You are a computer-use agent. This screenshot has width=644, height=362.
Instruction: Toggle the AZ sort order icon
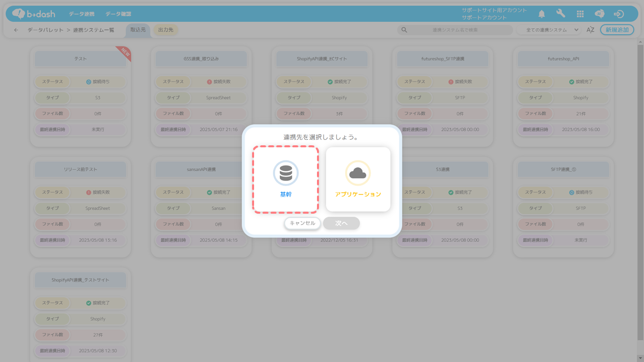click(x=591, y=30)
